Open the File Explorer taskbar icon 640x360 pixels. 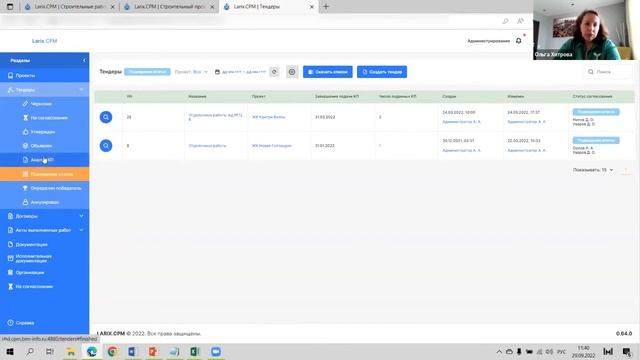71,351
